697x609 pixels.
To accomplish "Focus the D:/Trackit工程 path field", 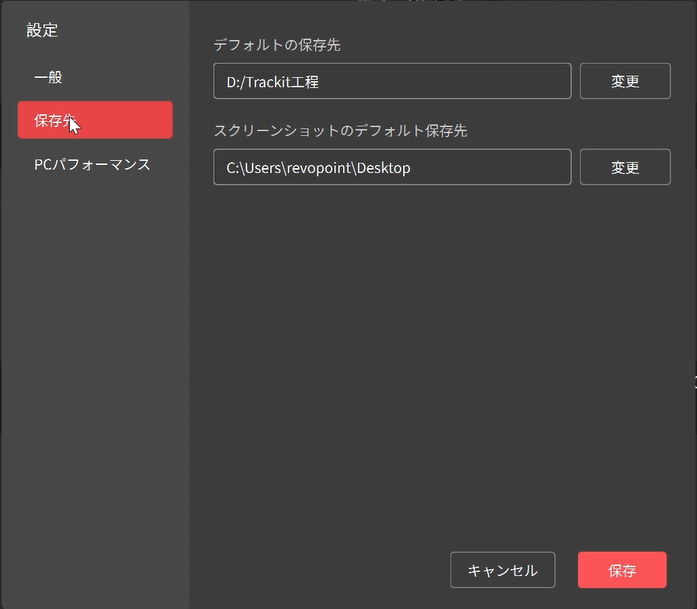I will click(391, 82).
